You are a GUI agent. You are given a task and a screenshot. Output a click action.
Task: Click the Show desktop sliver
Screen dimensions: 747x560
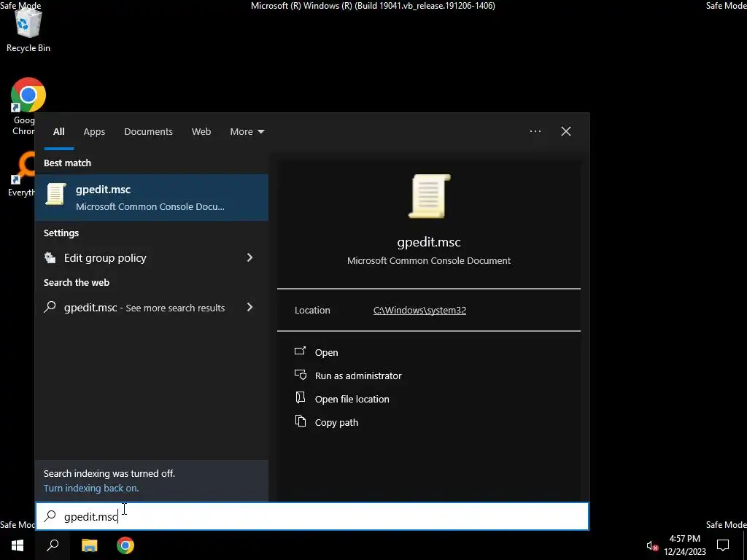pos(745,545)
